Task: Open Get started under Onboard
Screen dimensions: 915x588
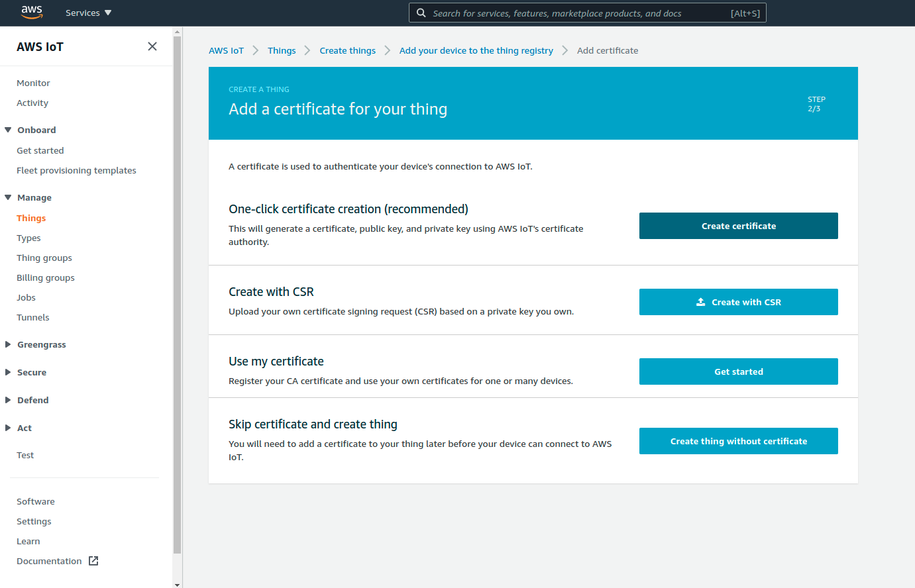Action: pyautogui.click(x=40, y=150)
